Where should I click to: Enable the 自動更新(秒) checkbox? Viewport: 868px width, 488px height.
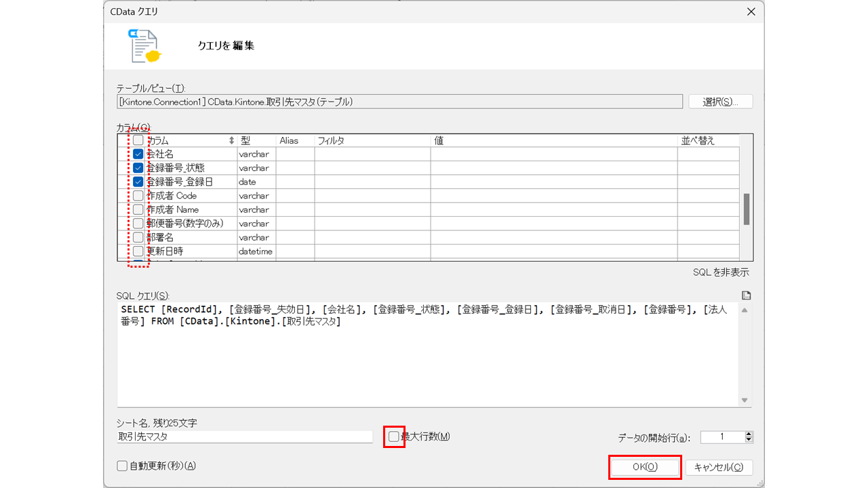[x=122, y=466]
